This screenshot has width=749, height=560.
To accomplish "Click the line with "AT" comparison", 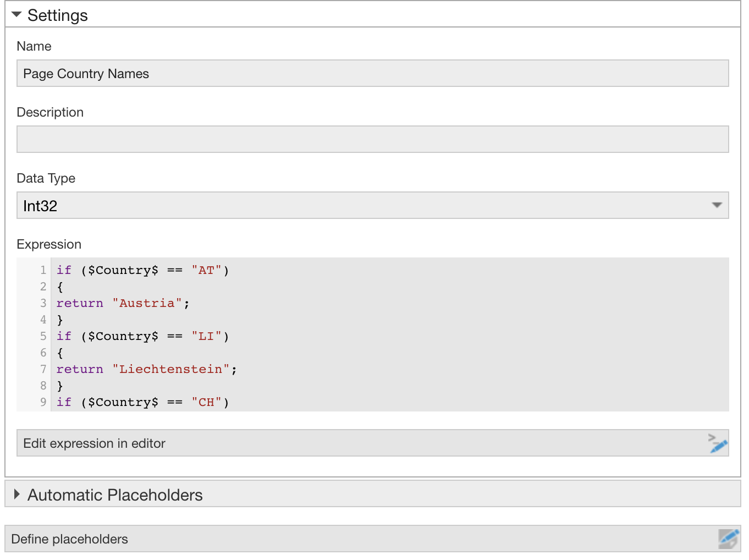I will 142,270.
